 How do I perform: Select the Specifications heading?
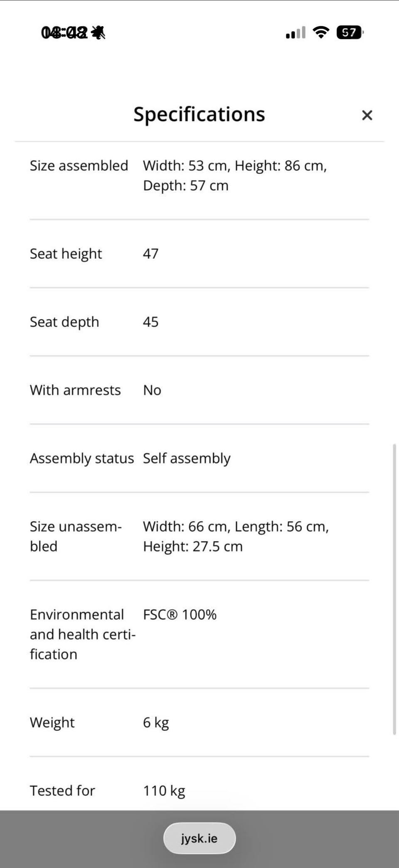coord(199,114)
